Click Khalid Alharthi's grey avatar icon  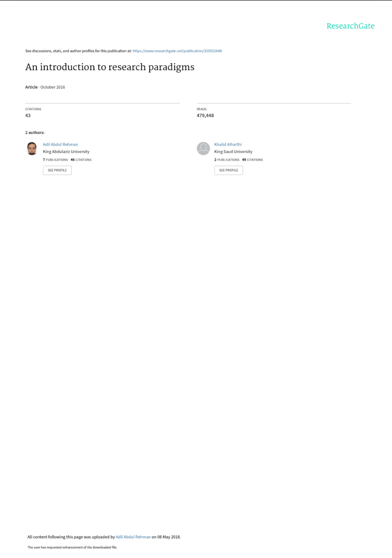click(x=203, y=148)
